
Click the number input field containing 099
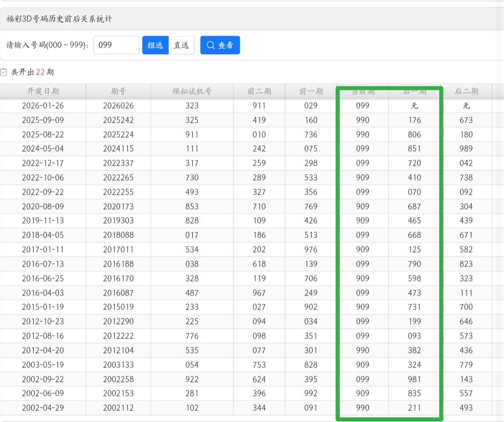click(116, 45)
